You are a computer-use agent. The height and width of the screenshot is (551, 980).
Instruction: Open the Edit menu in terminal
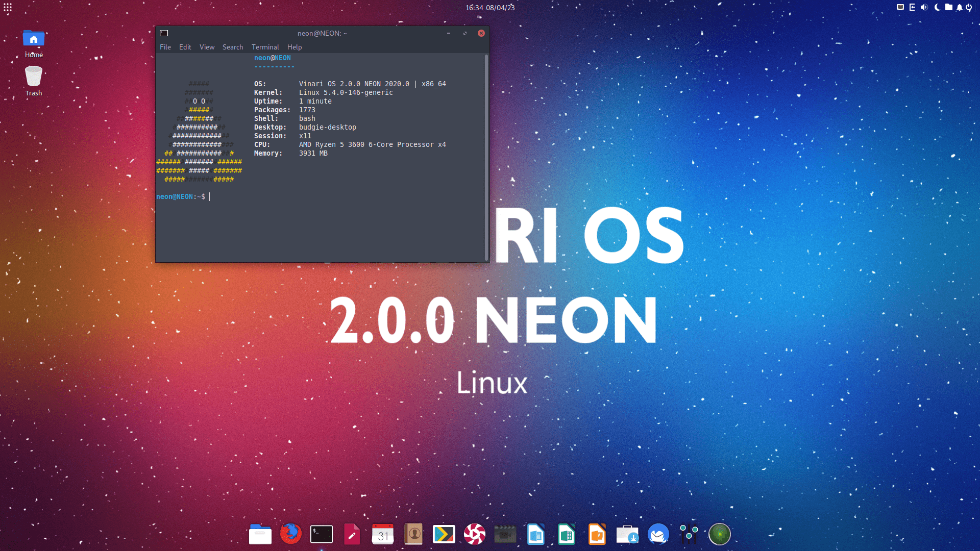[x=185, y=47]
